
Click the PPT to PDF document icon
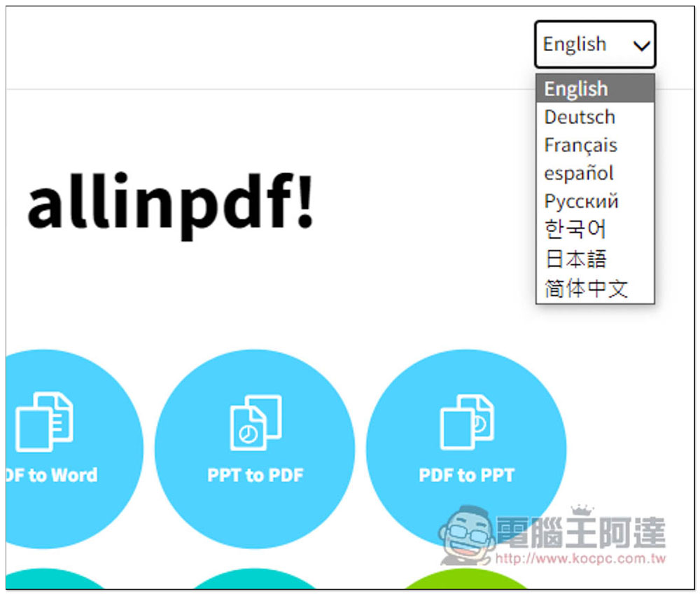pyautogui.click(x=255, y=422)
